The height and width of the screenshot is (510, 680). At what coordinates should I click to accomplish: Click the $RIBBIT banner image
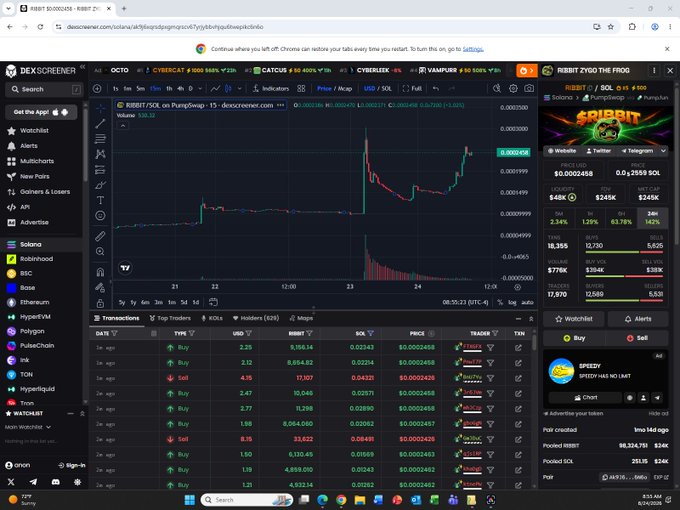(x=605, y=126)
